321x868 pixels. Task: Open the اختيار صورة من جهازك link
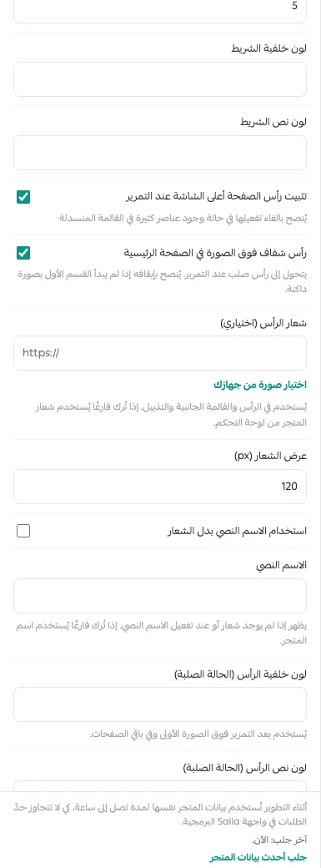(x=259, y=385)
